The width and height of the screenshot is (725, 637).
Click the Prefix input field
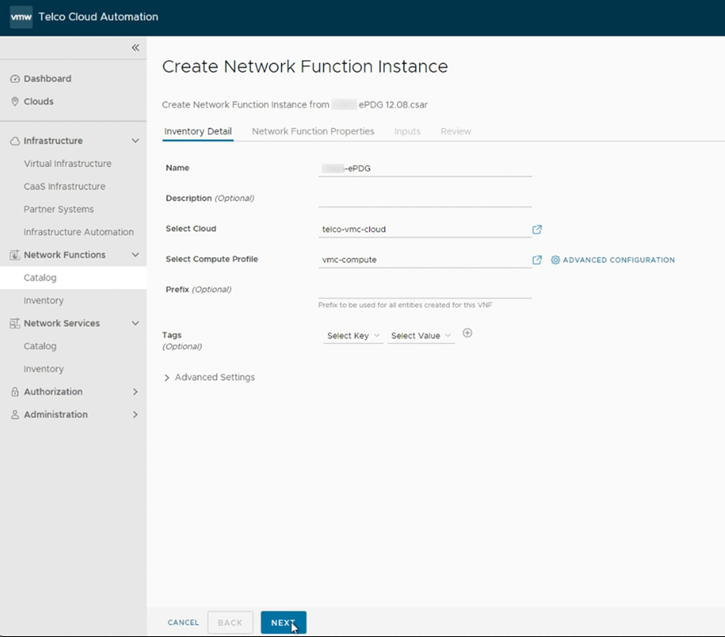coord(424,290)
